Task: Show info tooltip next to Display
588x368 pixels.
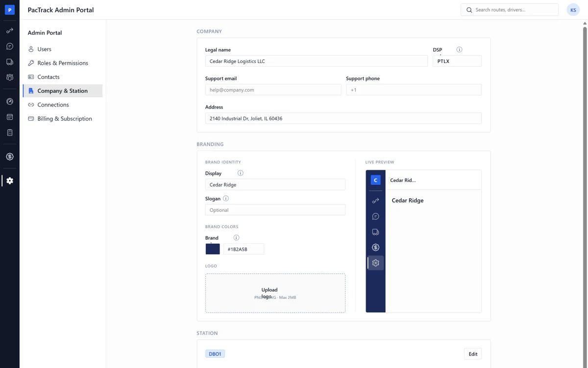Action: point(240,173)
